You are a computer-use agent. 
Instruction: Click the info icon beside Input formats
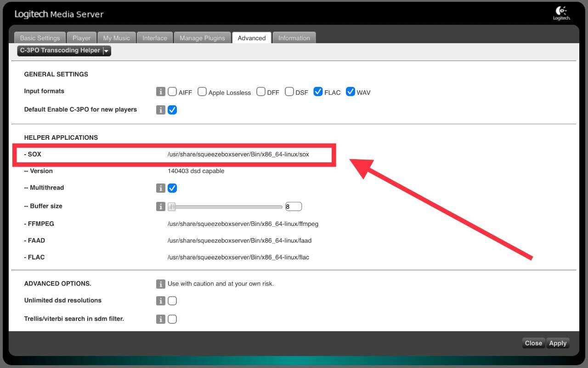pos(160,92)
